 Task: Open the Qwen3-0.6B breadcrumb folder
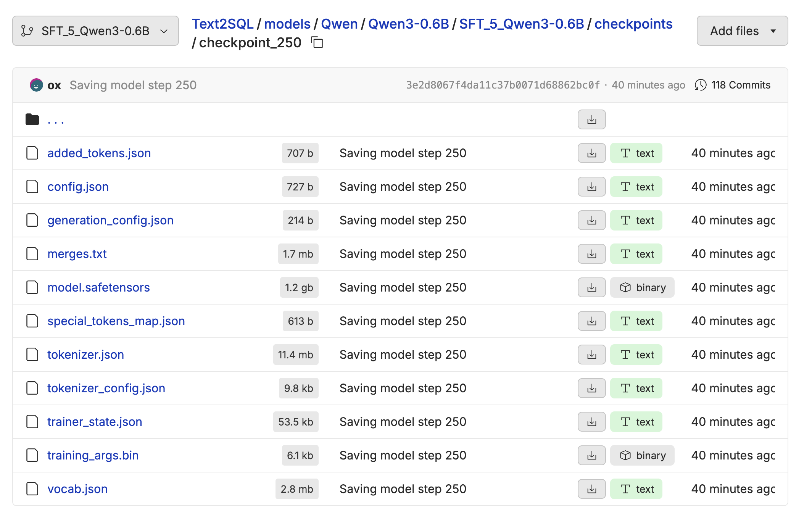408,24
